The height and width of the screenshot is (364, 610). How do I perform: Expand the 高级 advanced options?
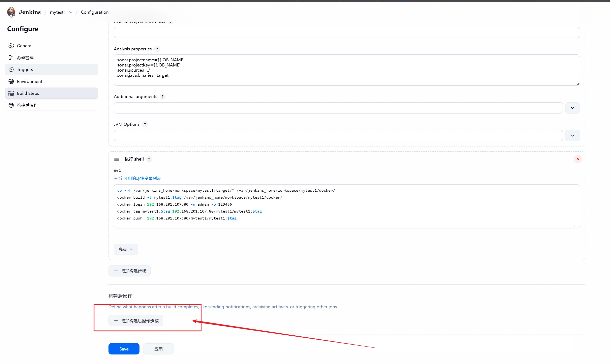click(126, 249)
